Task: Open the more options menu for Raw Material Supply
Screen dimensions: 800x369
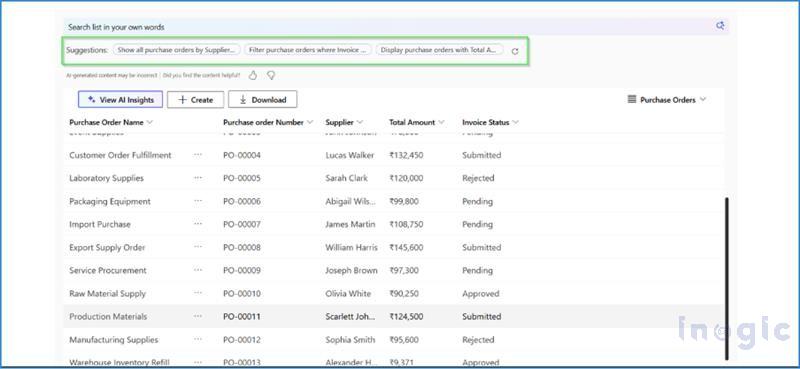Action: point(198,293)
